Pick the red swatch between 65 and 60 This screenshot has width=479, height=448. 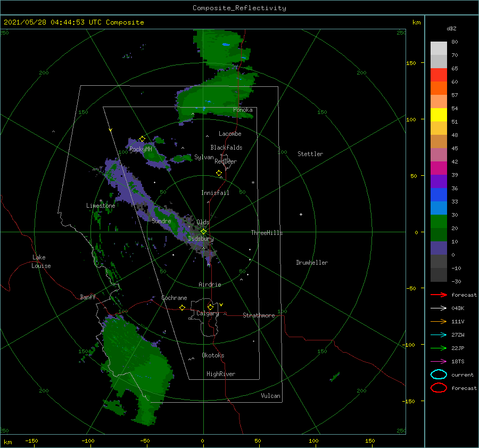[x=439, y=75]
